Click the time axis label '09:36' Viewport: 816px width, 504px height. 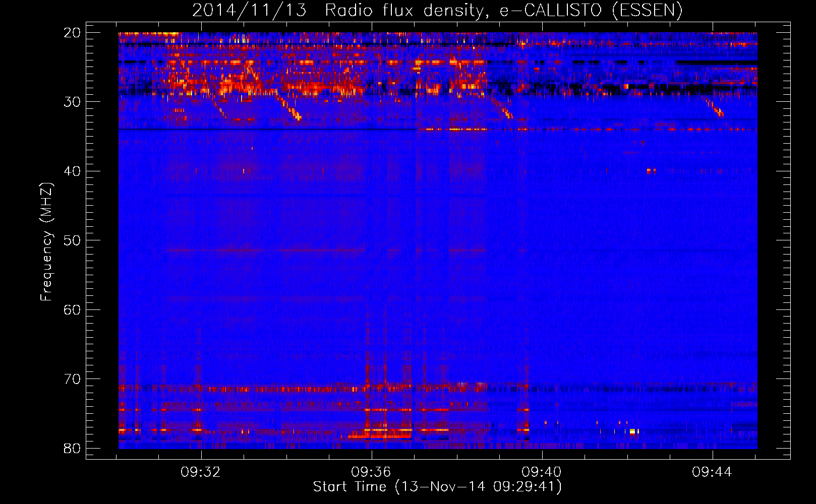click(371, 472)
